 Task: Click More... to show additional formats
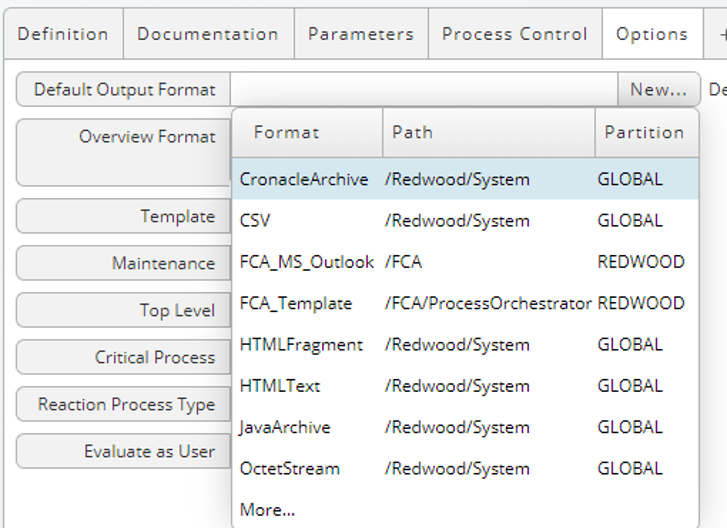[x=267, y=509]
